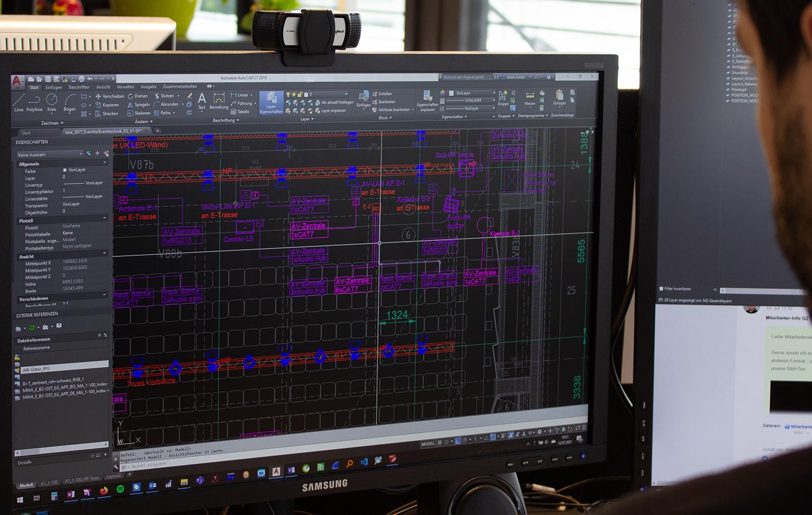Select the Text annotation tool
The height and width of the screenshot is (515, 812).
coord(202,101)
